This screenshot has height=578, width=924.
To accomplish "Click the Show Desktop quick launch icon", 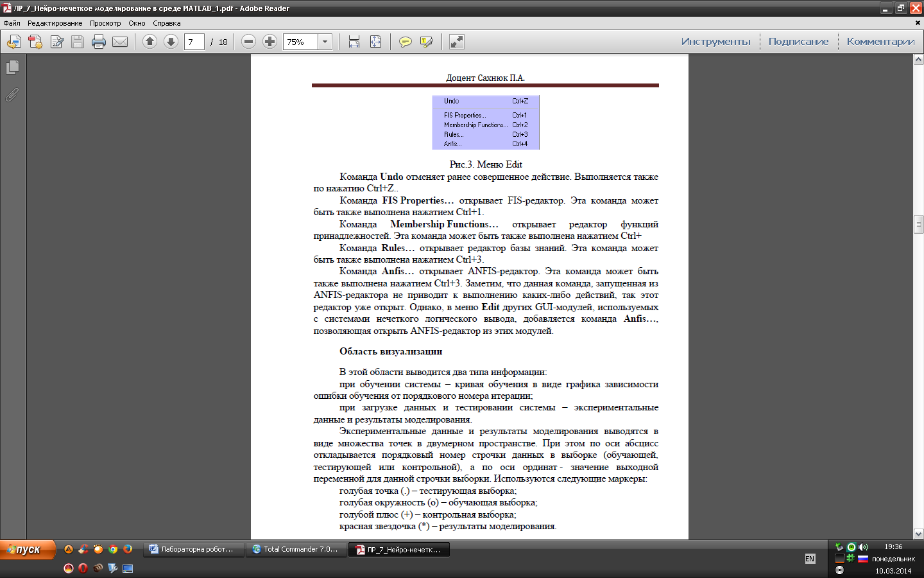I will [128, 568].
